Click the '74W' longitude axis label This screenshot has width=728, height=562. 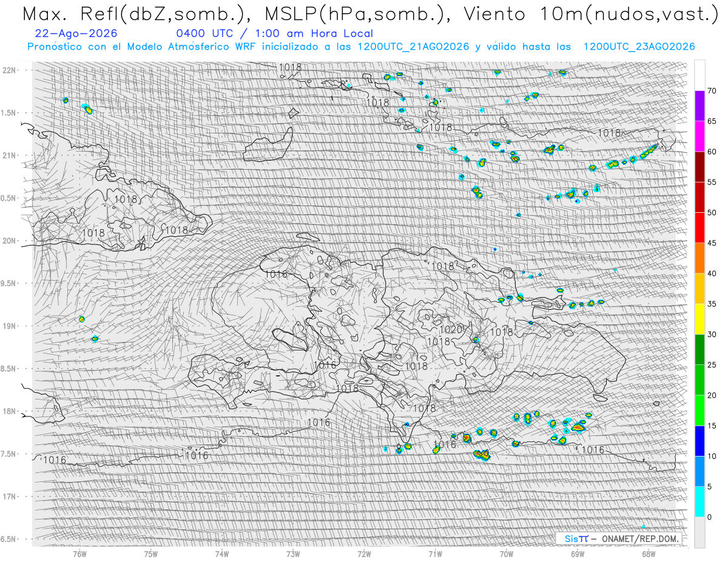pos(222,554)
